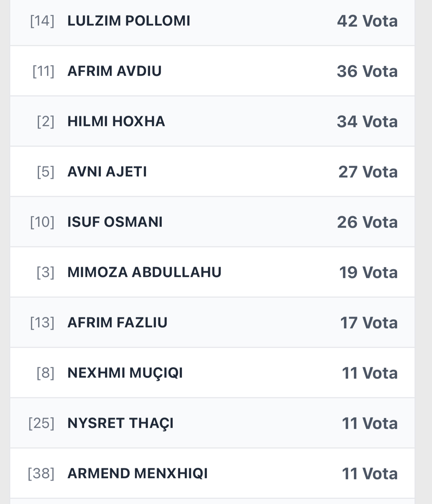Select the 26 Vota vote total
Screen dimensions: 432x504
click(x=367, y=222)
